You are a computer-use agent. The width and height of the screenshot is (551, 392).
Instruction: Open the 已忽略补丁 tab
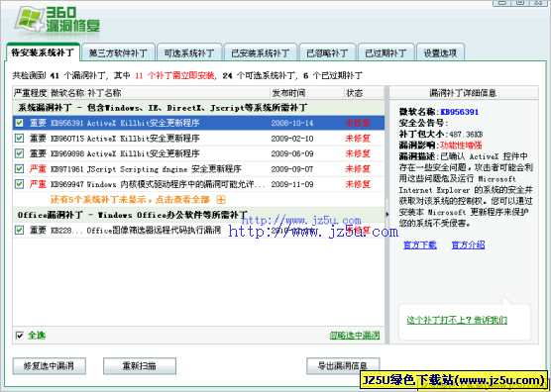click(x=327, y=53)
